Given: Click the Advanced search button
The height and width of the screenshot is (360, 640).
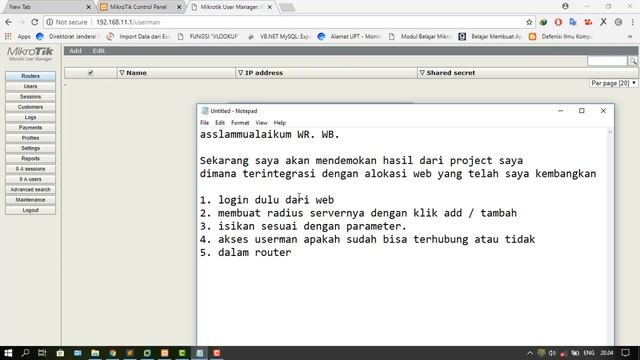Looking at the screenshot, I should (30, 189).
